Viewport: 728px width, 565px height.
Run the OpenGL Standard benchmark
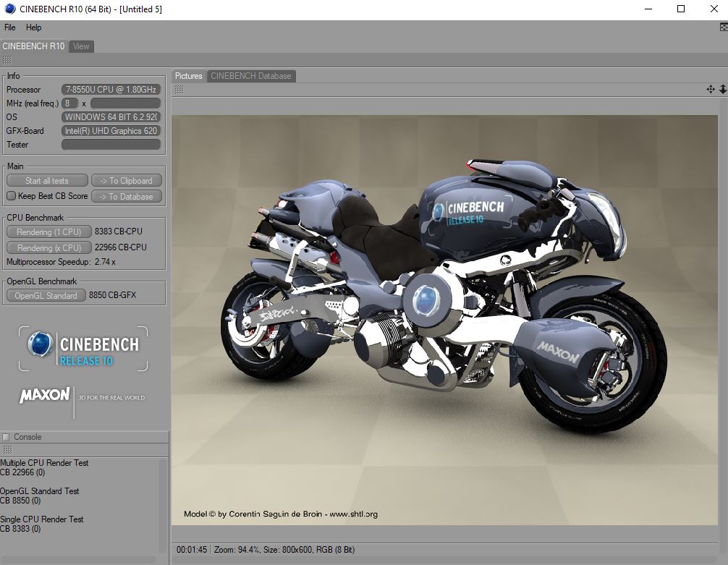click(46, 295)
